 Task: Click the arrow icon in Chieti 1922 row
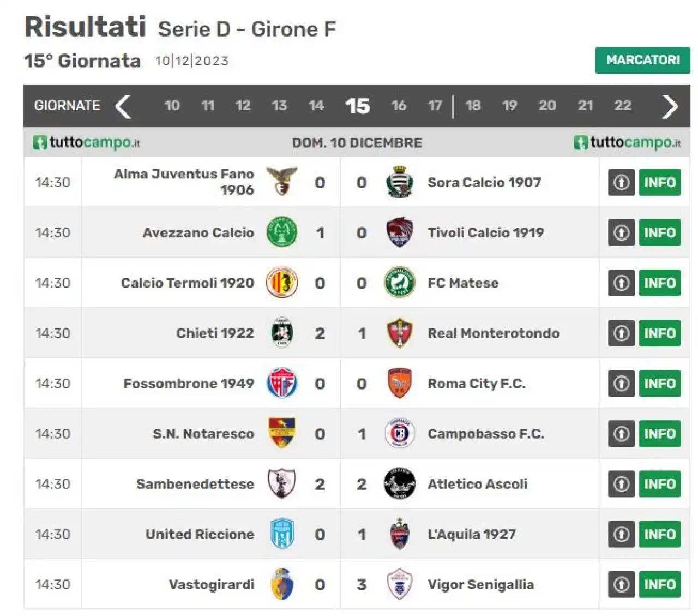coord(621,333)
